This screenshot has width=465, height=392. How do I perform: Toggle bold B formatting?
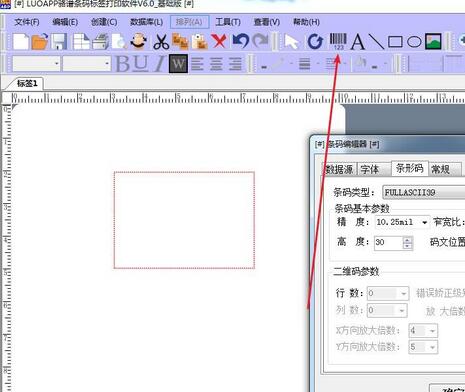point(122,63)
